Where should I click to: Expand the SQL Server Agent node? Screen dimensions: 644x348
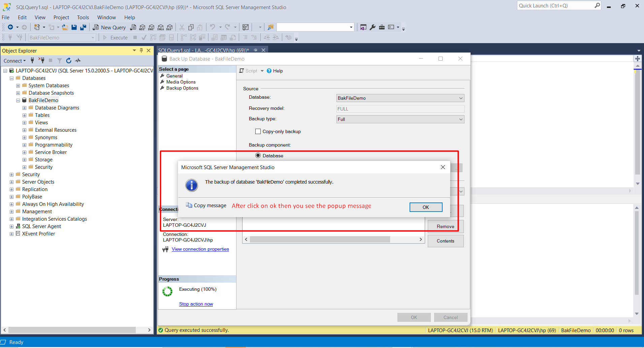pyautogui.click(x=11, y=226)
